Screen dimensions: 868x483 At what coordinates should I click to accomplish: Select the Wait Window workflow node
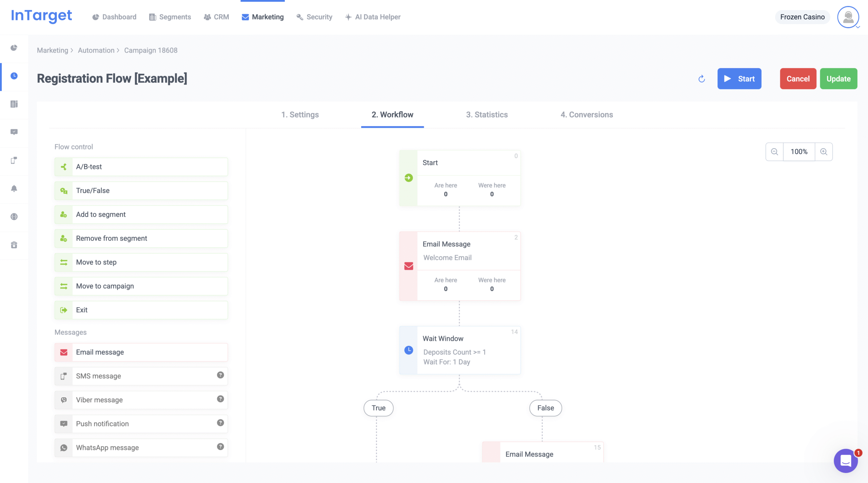(x=460, y=350)
